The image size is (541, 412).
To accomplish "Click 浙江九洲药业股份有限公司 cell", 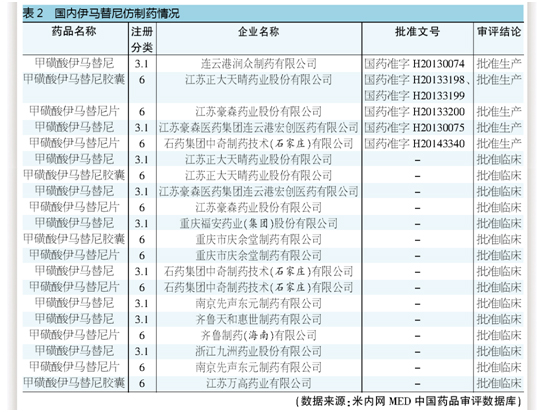I will 258,351.
